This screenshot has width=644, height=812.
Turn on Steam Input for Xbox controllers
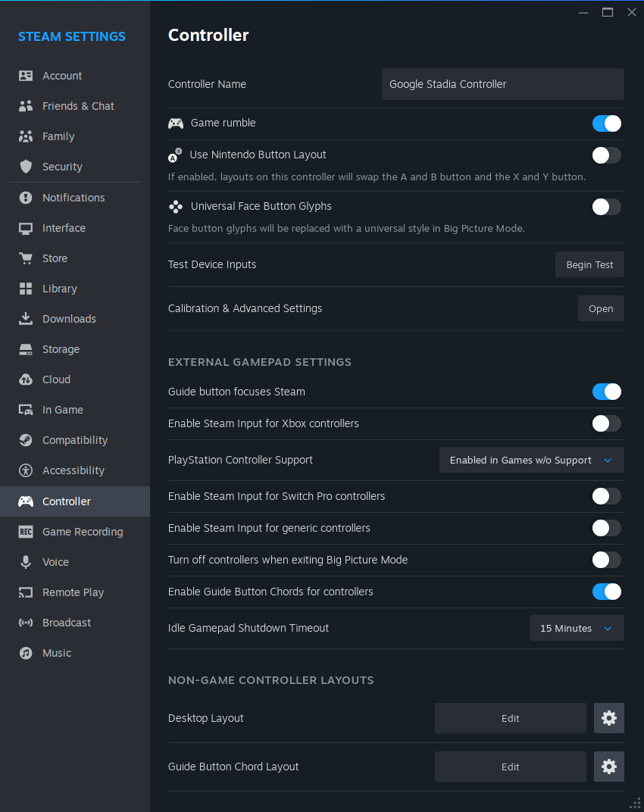click(606, 423)
